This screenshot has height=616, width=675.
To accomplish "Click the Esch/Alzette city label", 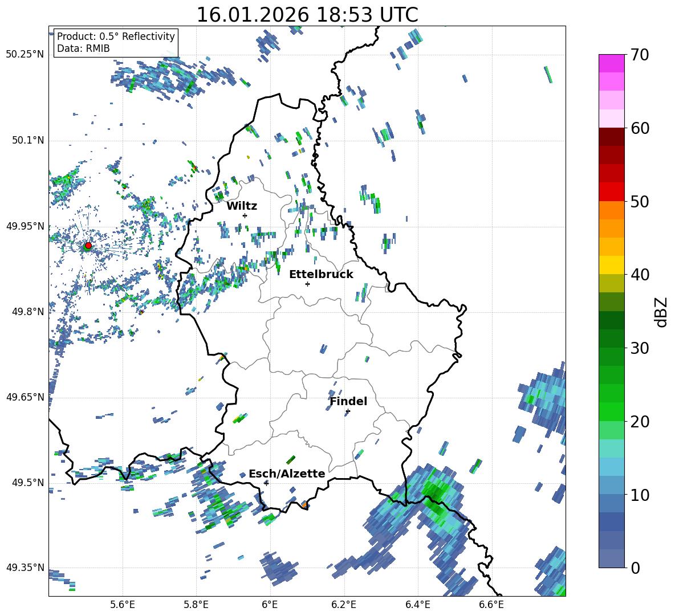I will tap(287, 474).
